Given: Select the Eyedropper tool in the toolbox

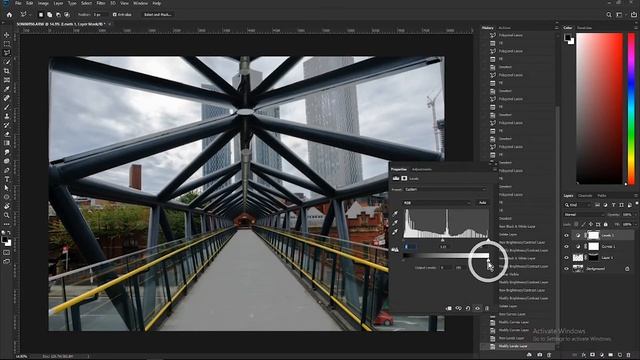Looking at the screenshot, I should pos(7,89).
